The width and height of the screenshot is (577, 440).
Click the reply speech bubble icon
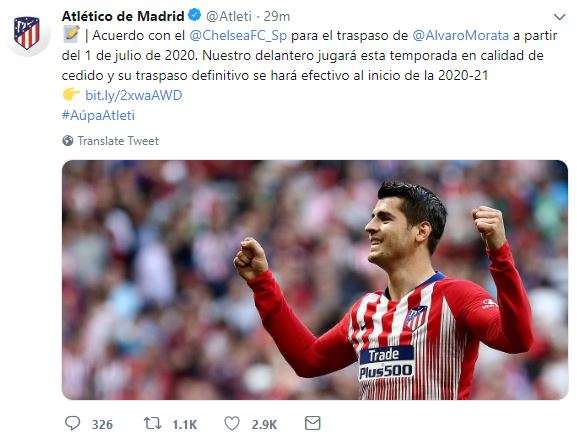tap(72, 423)
